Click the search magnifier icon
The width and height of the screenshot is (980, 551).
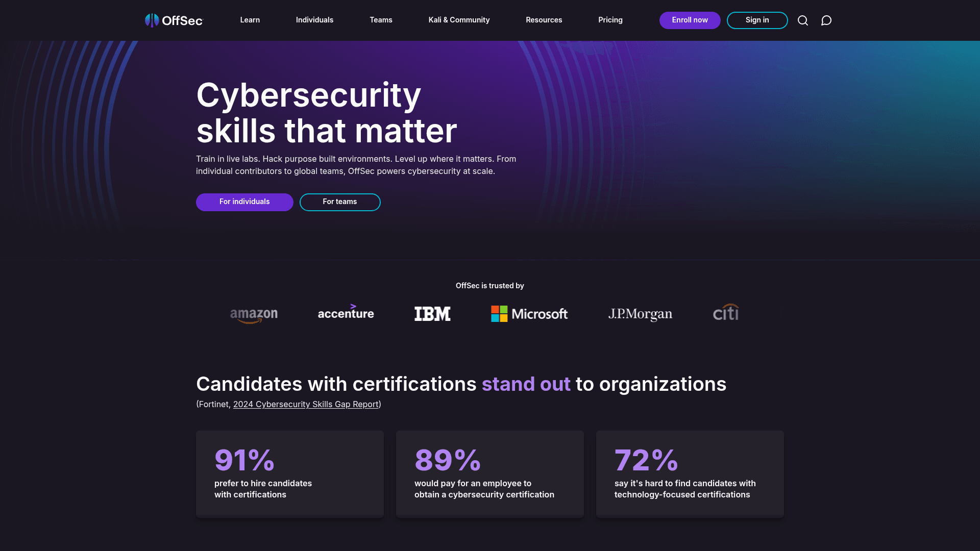pyautogui.click(x=802, y=20)
